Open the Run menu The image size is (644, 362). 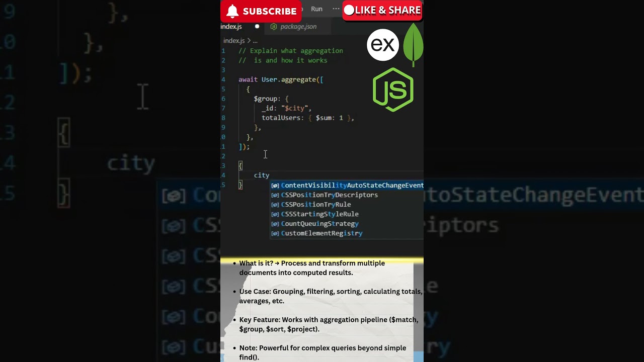tap(316, 9)
